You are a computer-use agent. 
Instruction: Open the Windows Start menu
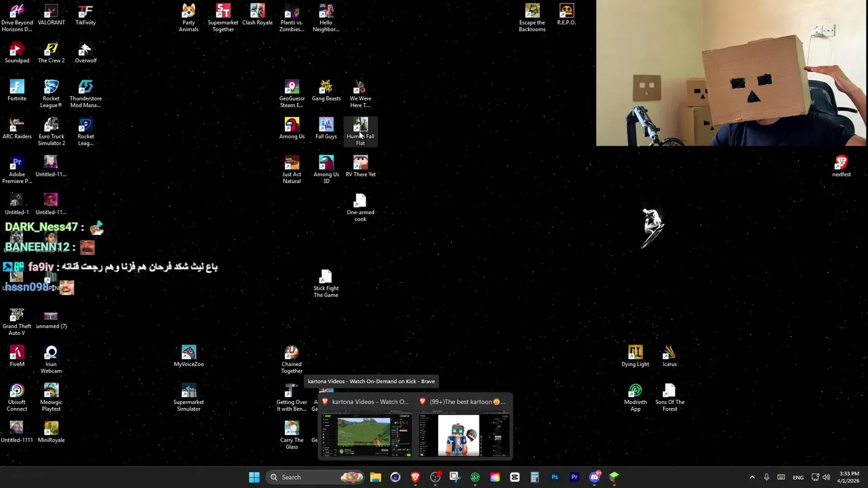[254, 477]
